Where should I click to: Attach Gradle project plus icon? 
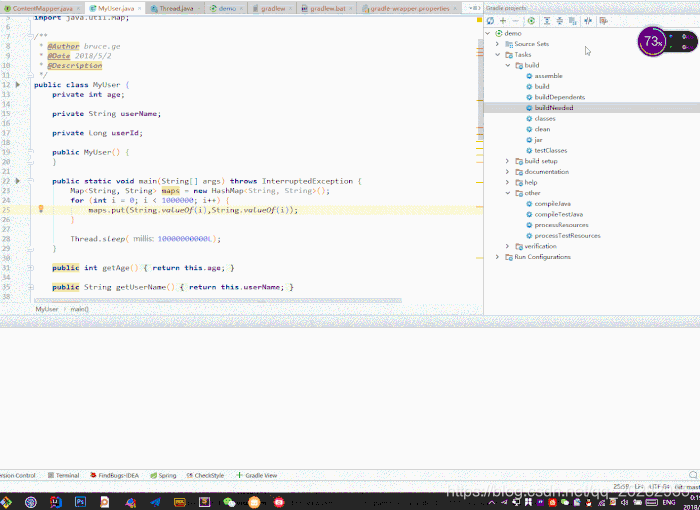(503, 21)
